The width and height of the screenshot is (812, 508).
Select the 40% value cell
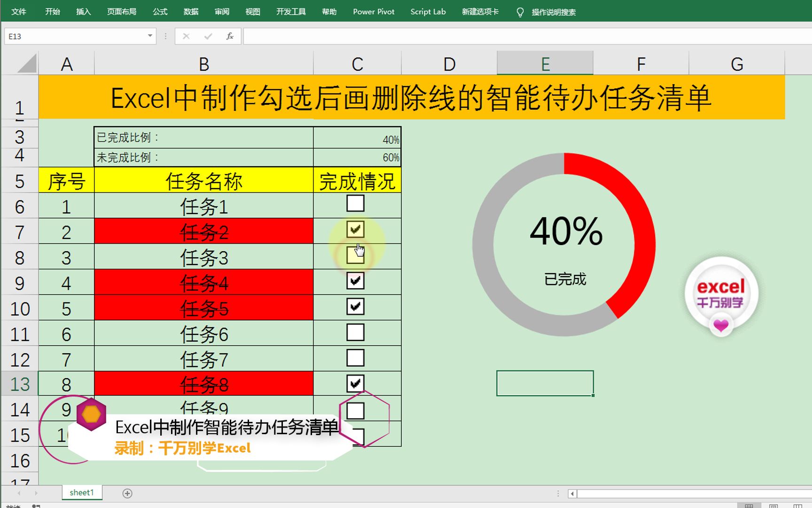coord(357,138)
